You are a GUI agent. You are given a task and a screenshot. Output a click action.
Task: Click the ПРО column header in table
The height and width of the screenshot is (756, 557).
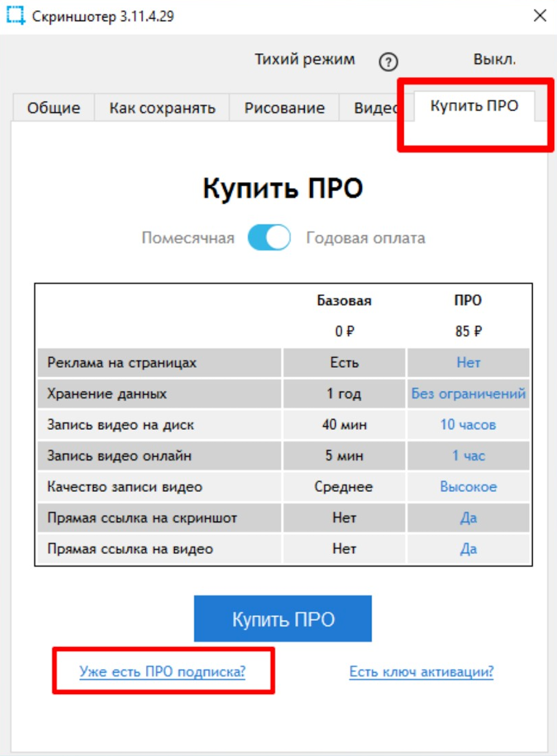pos(468,300)
